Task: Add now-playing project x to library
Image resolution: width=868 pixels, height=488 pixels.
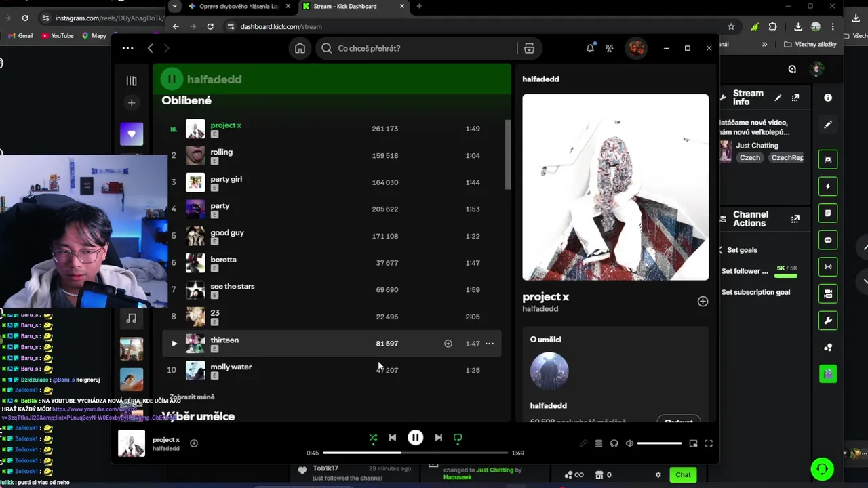Action: [x=194, y=443]
